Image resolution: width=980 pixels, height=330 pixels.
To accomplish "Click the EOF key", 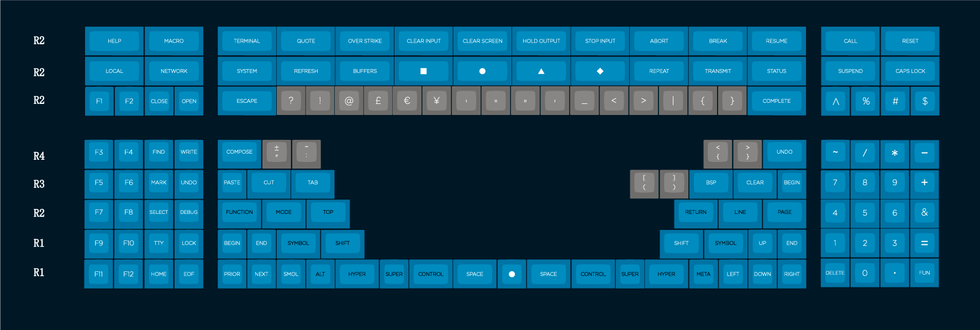I will (189, 274).
